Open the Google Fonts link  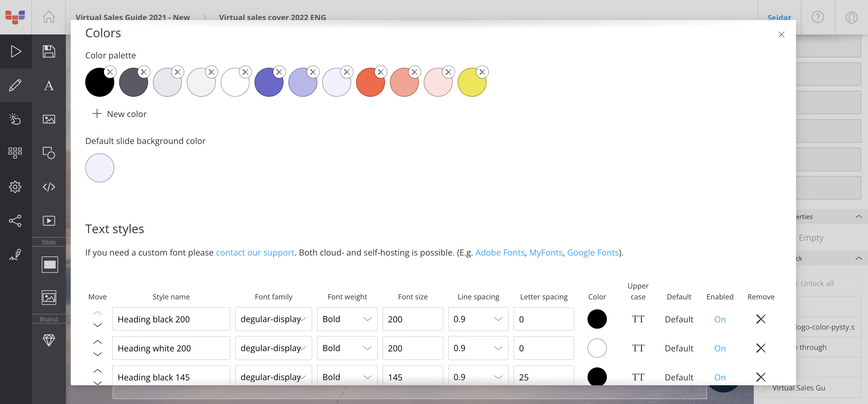point(593,252)
